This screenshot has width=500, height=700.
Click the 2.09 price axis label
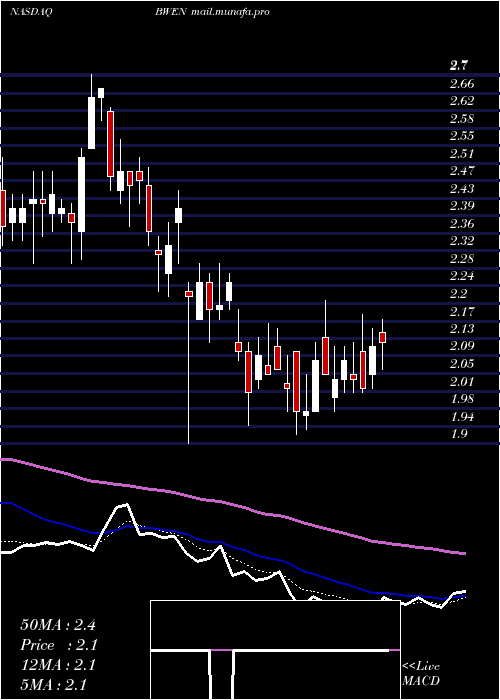(x=462, y=346)
